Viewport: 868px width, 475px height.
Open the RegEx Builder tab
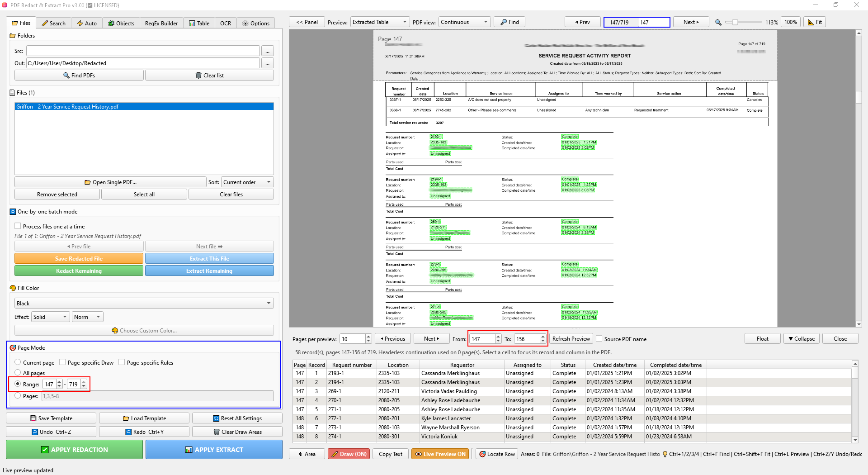pos(161,23)
